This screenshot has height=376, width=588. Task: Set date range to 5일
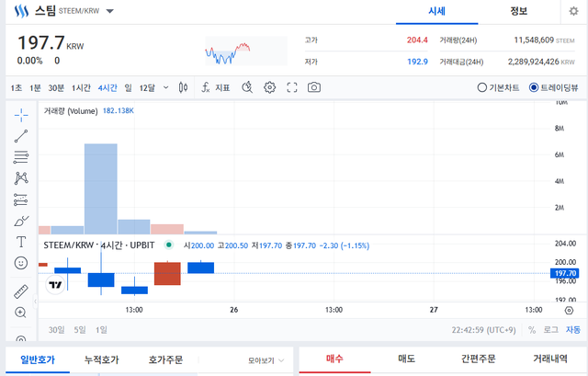point(80,330)
